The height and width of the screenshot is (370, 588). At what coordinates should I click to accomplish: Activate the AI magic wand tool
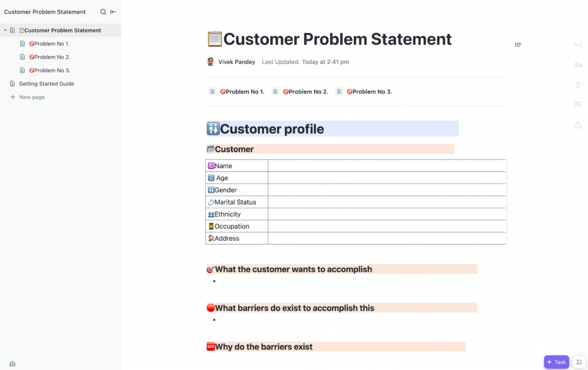pos(578,104)
